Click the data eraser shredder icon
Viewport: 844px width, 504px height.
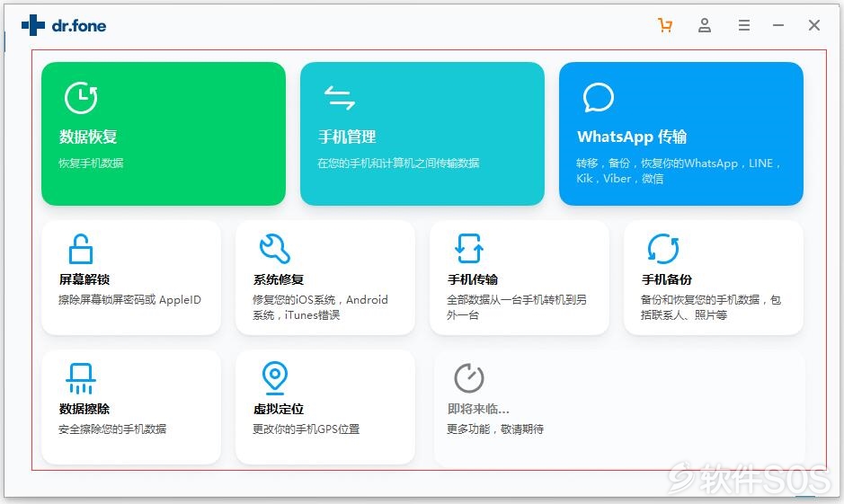click(x=81, y=378)
